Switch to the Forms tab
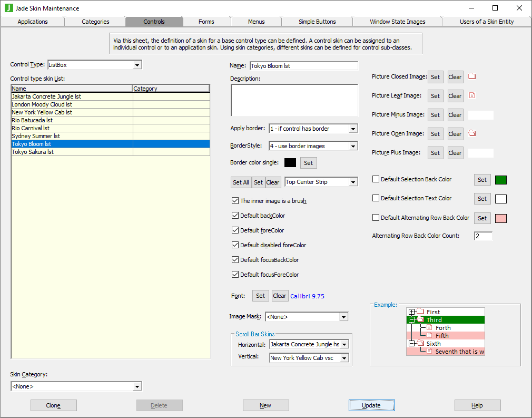 (x=206, y=22)
